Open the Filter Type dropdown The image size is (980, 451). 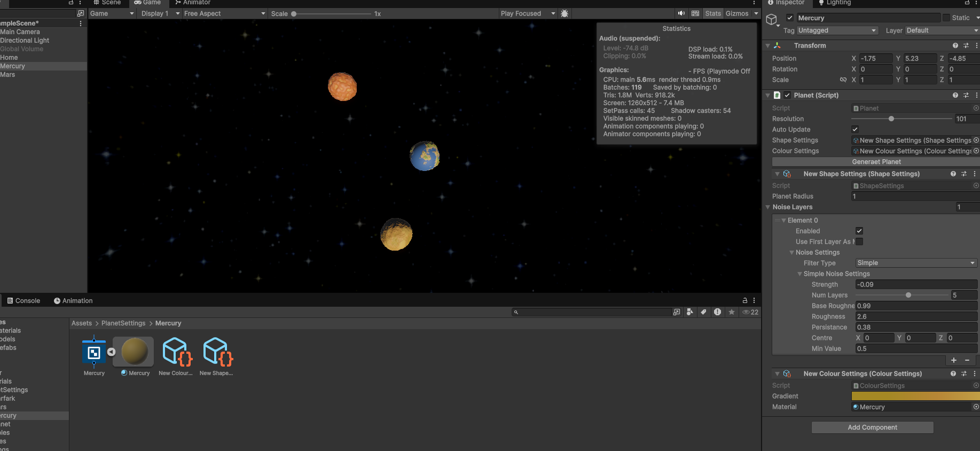coord(916,263)
